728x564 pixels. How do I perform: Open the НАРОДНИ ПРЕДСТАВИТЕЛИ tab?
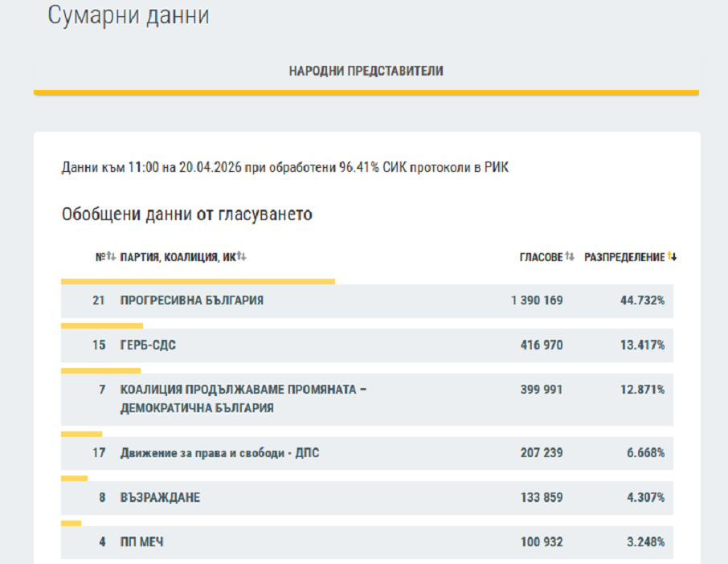tap(366, 72)
